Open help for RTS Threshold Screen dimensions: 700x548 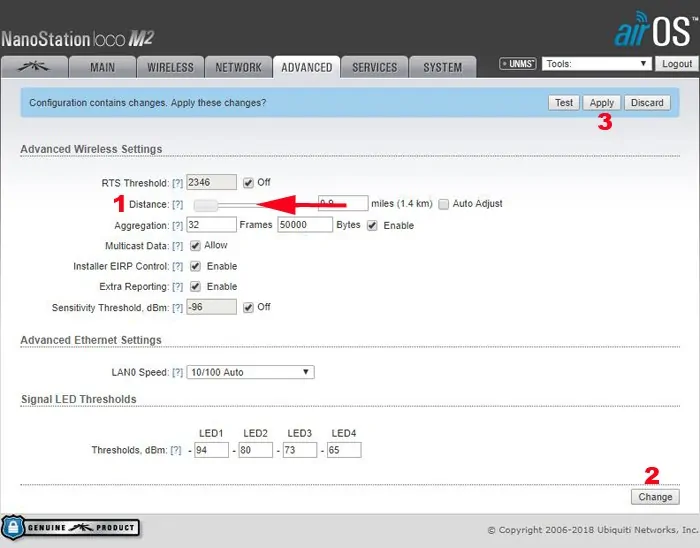[x=178, y=183]
